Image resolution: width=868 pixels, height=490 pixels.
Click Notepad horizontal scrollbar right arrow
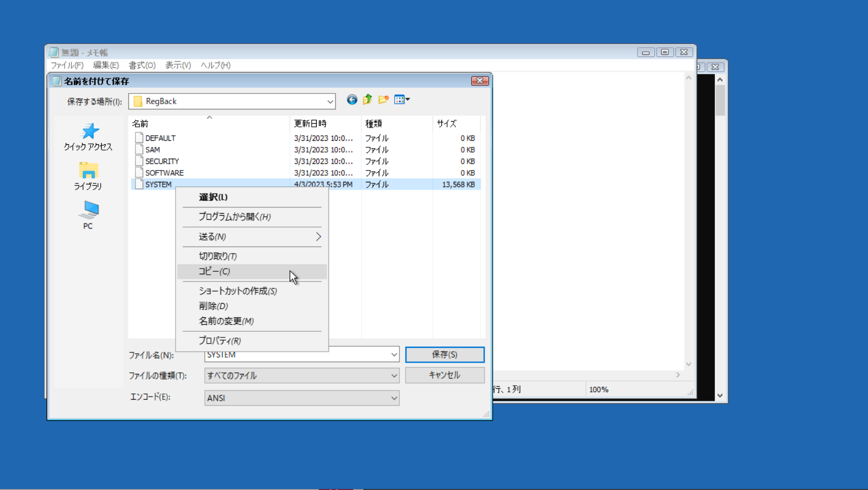(x=678, y=375)
